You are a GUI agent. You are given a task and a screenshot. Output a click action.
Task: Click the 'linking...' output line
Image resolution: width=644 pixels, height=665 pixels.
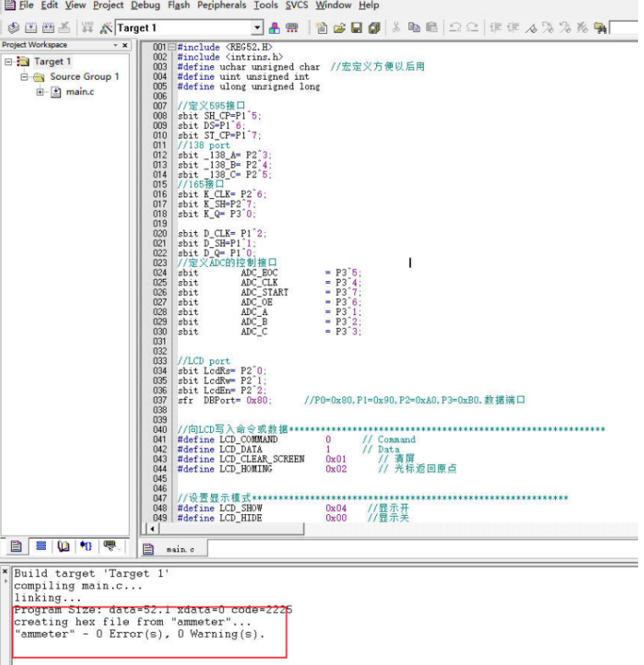point(47,598)
